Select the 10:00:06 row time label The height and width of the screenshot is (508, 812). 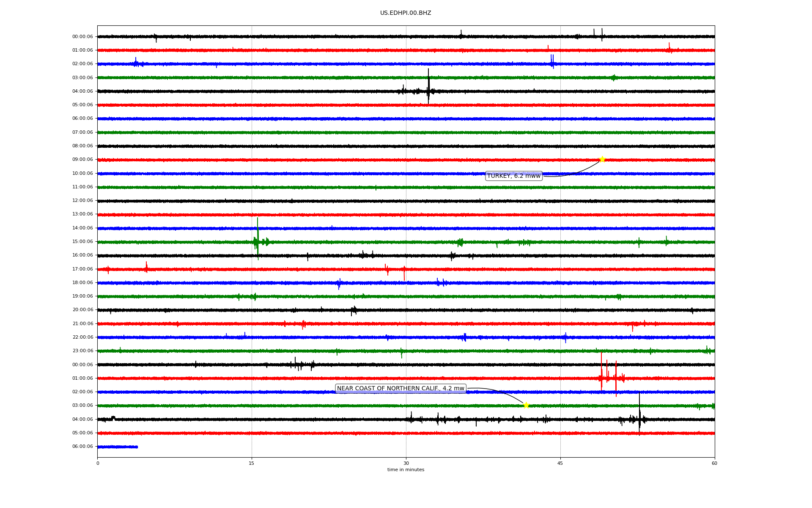tap(82, 173)
